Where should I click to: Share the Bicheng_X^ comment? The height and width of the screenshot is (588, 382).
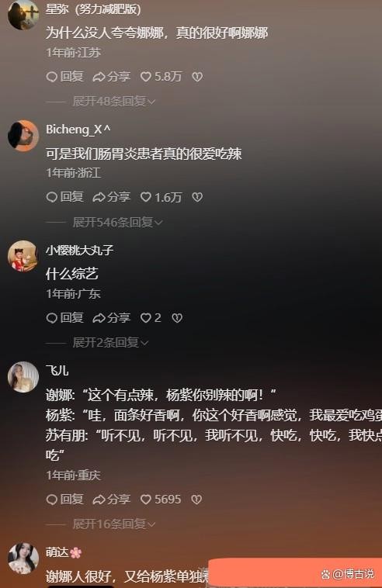pyautogui.click(x=111, y=197)
